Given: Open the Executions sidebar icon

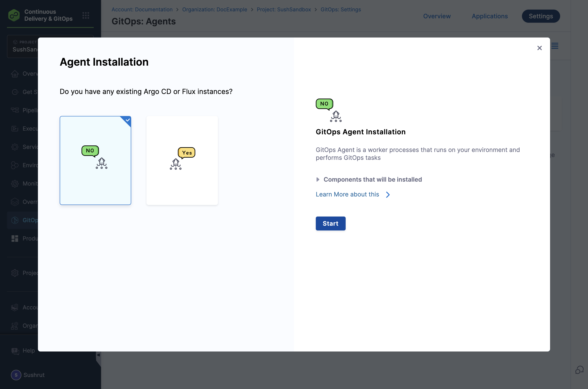Looking at the screenshot, I should [x=15, y=128].
